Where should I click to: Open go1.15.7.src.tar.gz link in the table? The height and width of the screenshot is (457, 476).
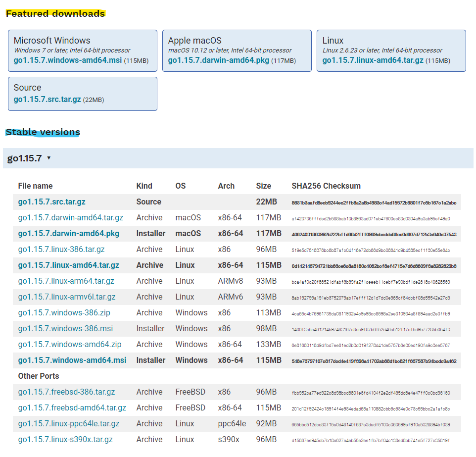51,202
